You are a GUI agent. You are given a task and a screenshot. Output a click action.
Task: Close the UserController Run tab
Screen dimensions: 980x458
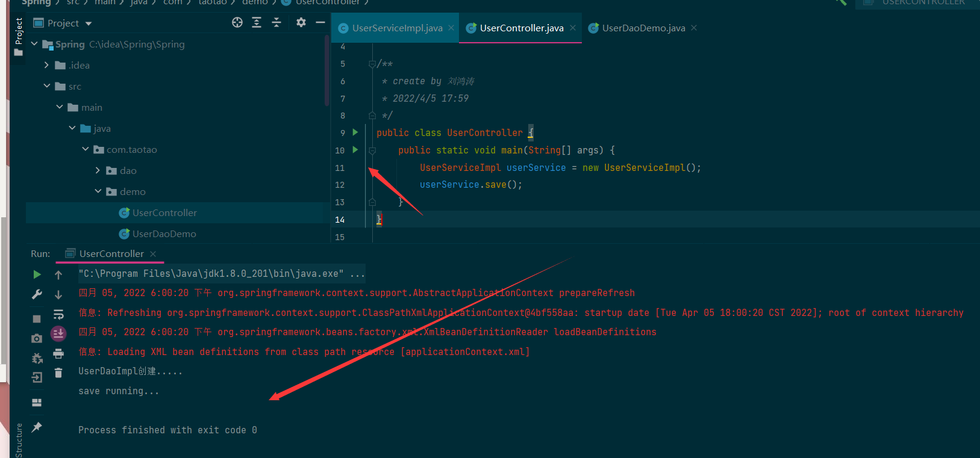[153, 254]
